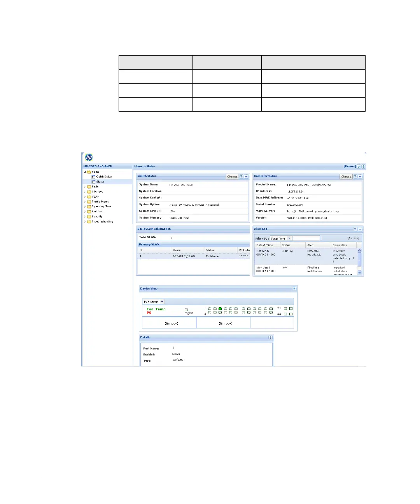
Task: Collapse the Switch Status panel
Action: pyautogui.click(x=246, y=177)
